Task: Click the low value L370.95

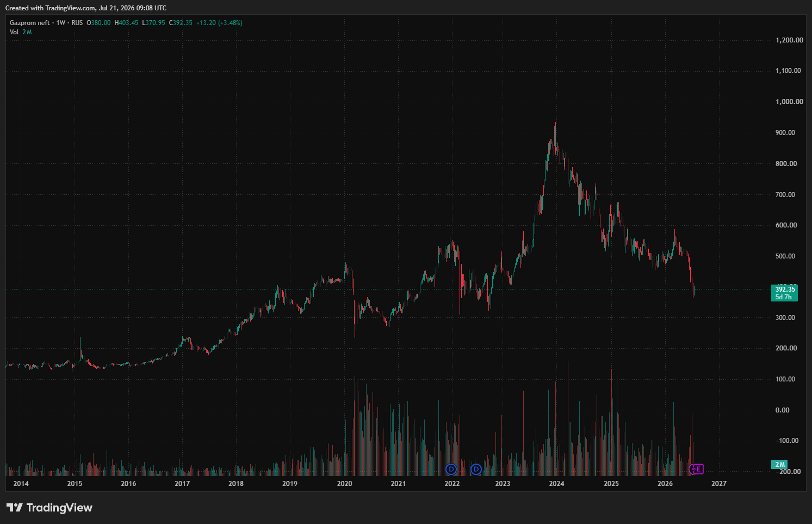Action: coord(153,23)
